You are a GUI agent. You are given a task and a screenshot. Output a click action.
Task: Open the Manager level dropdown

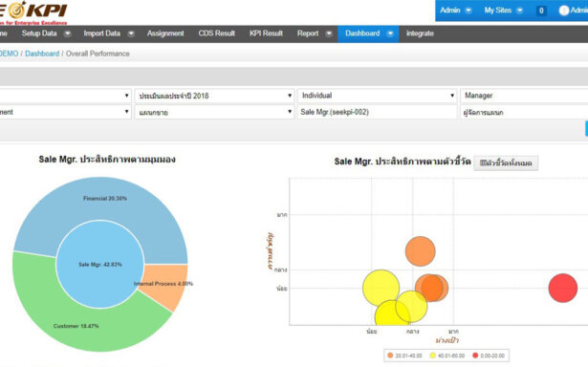(524, 96)
